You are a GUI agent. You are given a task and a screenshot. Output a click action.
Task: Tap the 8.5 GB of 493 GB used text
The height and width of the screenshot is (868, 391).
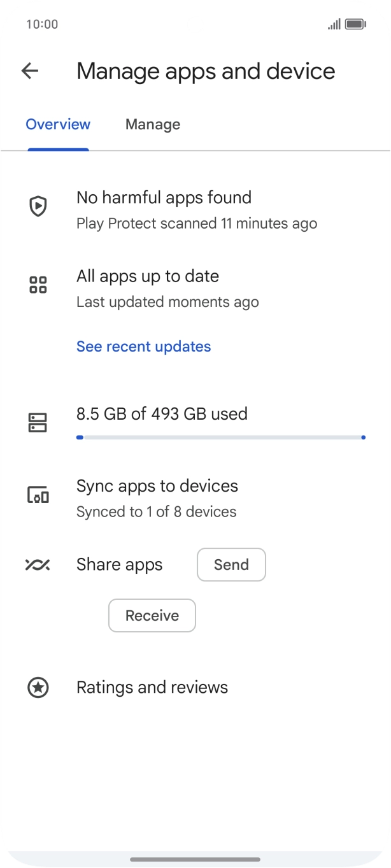[162, 414]
